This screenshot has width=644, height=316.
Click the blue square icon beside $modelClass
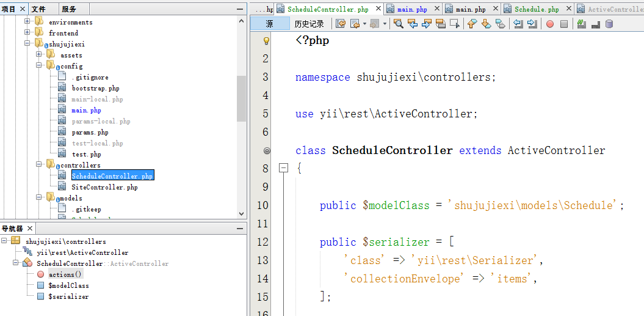point(40,285)
